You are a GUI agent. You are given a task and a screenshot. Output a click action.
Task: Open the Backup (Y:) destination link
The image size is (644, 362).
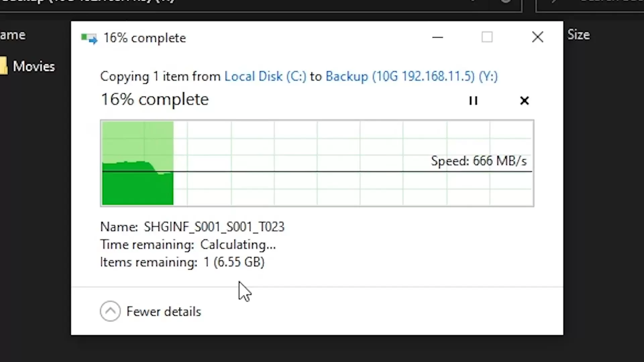(x=412, y=76)
